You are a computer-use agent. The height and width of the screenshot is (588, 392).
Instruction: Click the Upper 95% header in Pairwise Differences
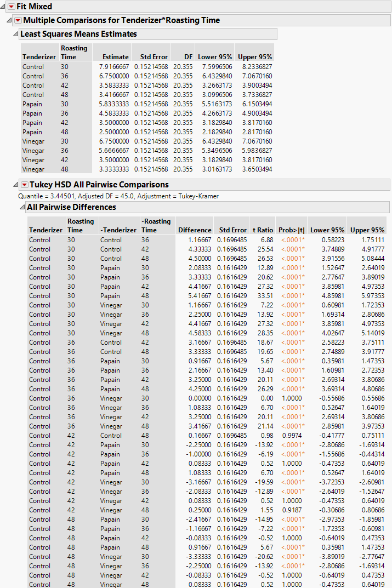[x=367, y=230]
